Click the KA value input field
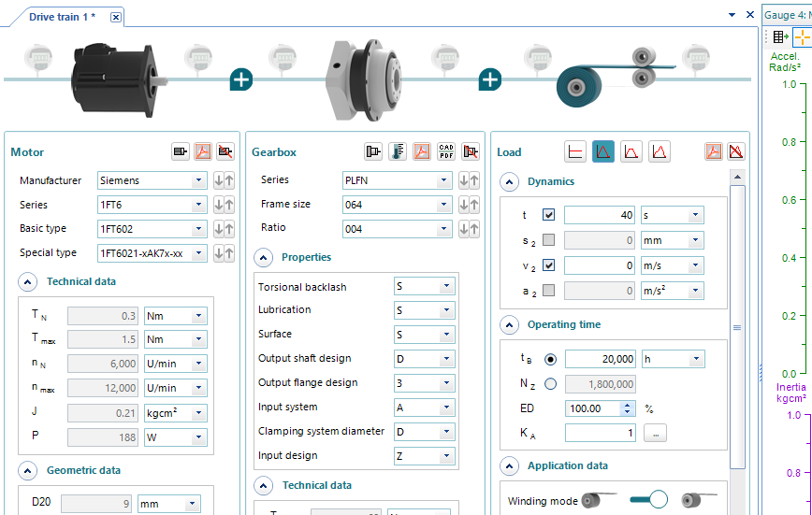Viewport: 812px width, 515px height. (x=601, y=434)
